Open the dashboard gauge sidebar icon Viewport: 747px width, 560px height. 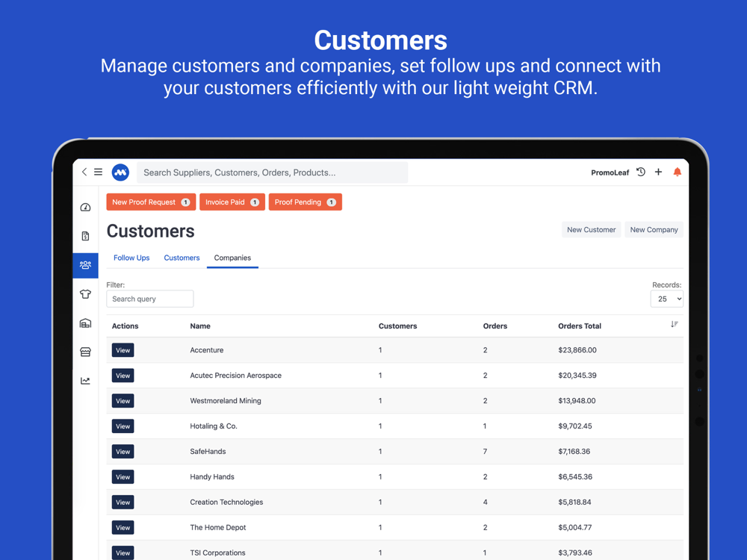tap(85, 207)
